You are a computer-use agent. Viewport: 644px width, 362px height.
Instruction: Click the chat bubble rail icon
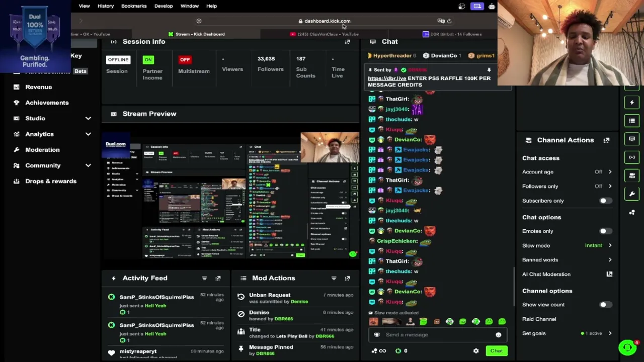pos(632,139)
